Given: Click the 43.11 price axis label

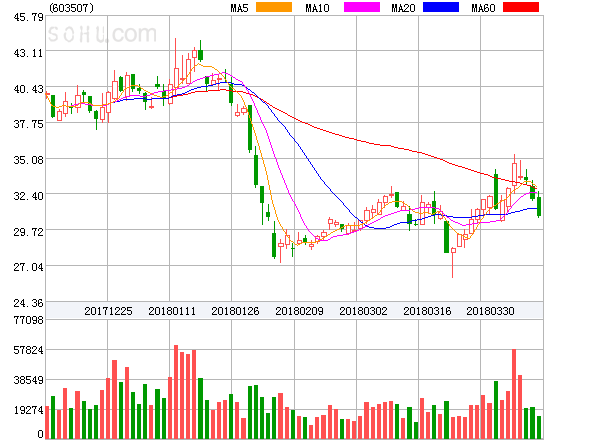Looking at the screenshot, I should point(28,53).
